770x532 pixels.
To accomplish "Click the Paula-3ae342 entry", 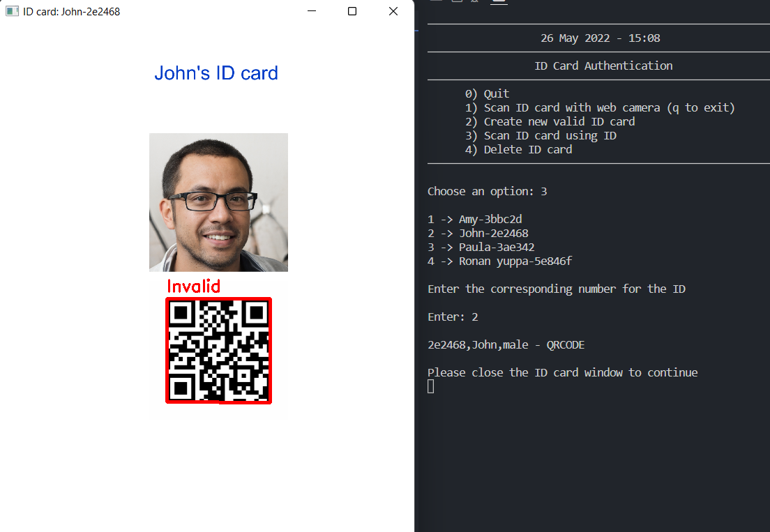I will click(x=481, y=248).
